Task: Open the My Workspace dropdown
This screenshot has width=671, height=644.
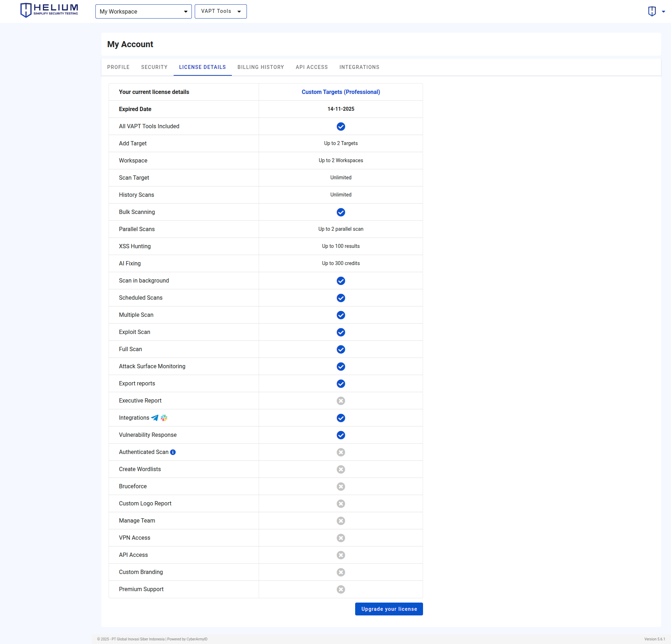Action: (143, 11)
